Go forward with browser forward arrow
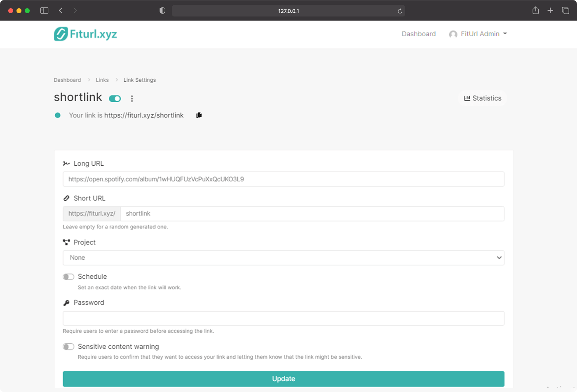The image size is (577, 392). click(75, 11)
